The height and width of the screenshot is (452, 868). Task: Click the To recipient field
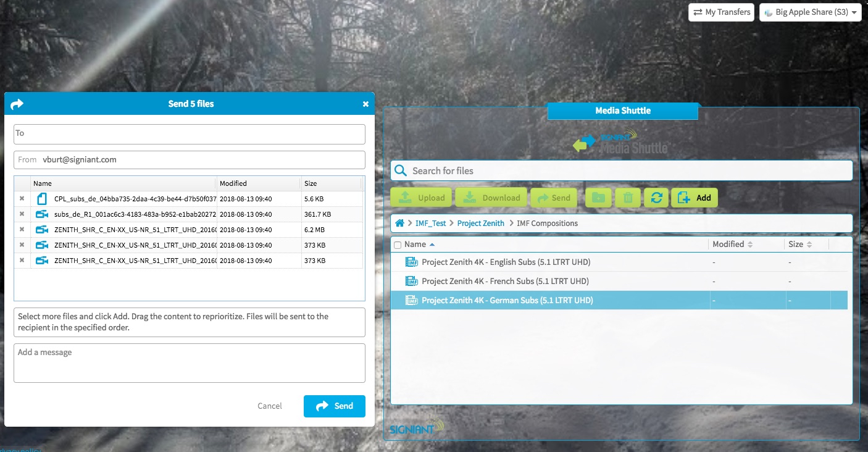(x=190, y=133)
